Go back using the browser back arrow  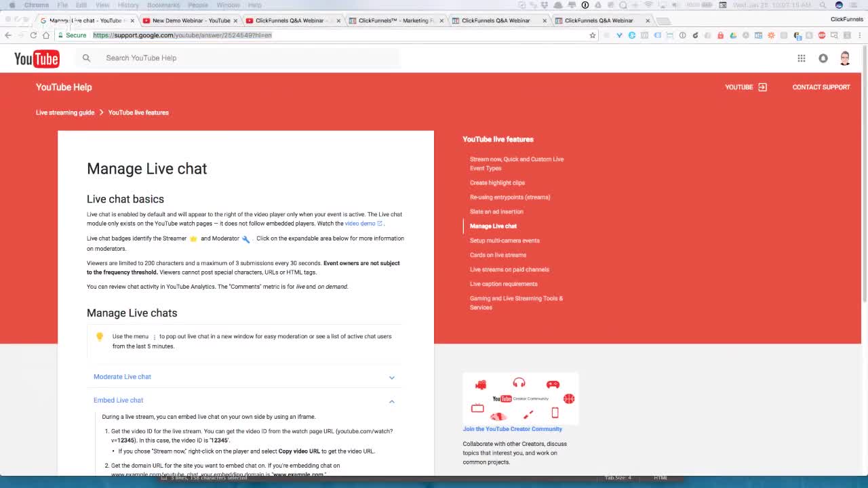[8, 35]
